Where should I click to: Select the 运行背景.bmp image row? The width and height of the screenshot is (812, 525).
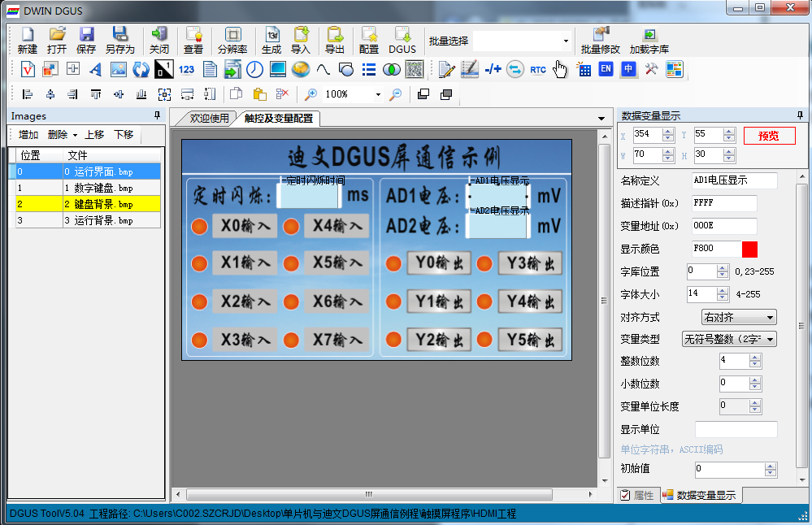(85, 220)
